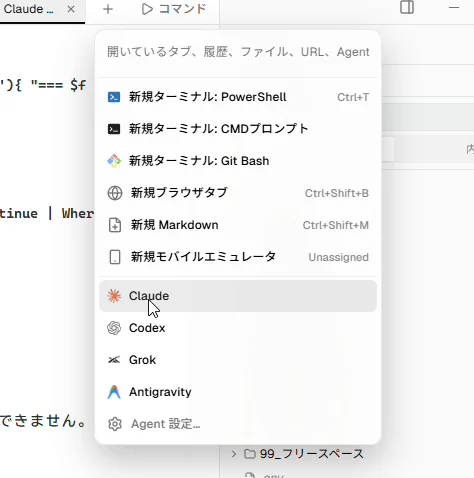This screenshot has height=478, width=474.
Task: Click the Codex logo icon
Action: coord(114,328)
